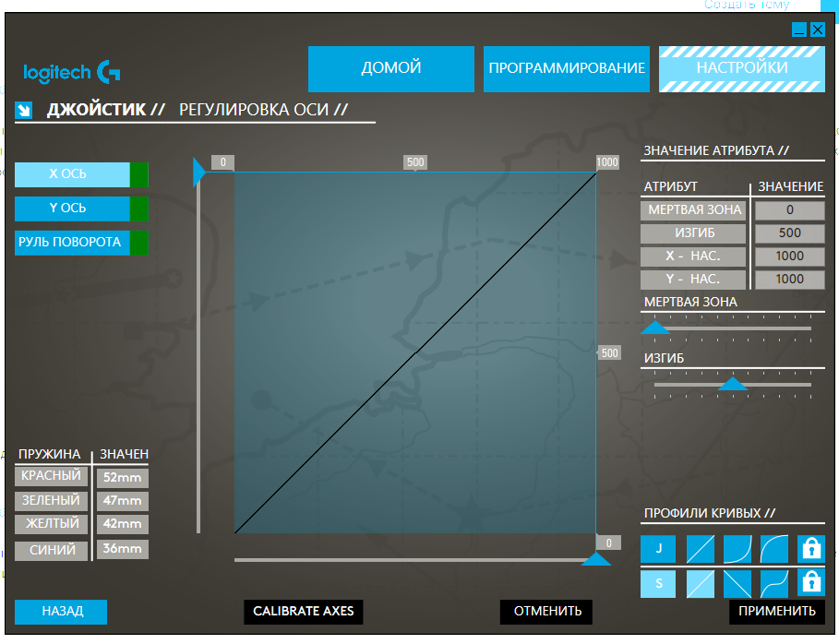This screenshot has height=644, width=839.
Task: Click the J-curve row lock icon
Action: tap(811, 549)
